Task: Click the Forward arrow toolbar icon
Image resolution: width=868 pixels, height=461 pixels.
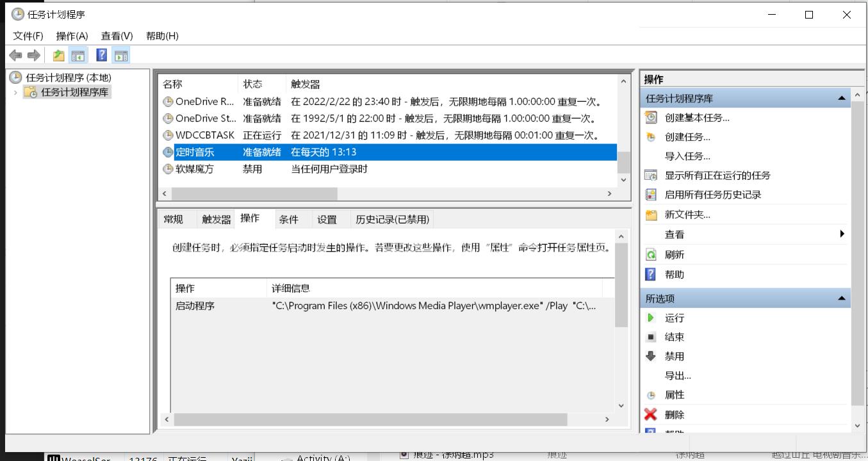Action: [x=34, y=56]
